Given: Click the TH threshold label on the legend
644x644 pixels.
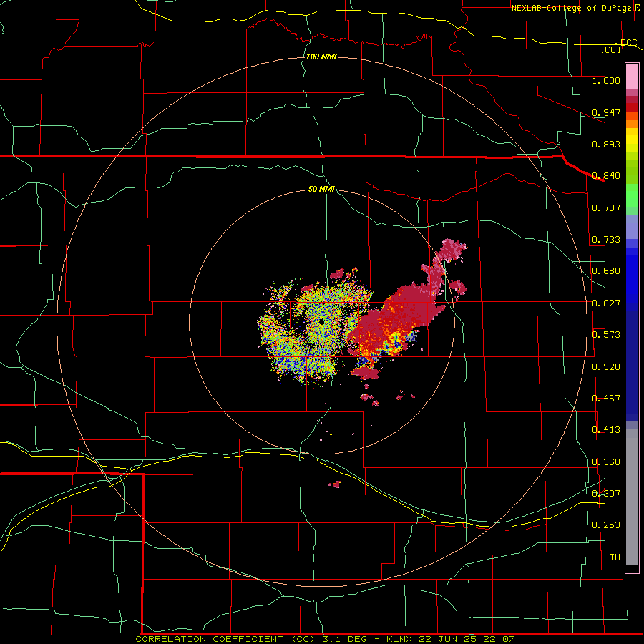Looking at the screenshot, I should tap(615, 557).
